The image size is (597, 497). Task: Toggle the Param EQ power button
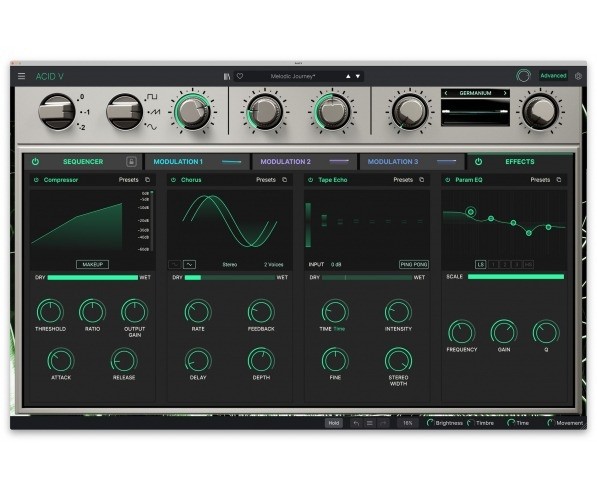[x=448, y=180]
